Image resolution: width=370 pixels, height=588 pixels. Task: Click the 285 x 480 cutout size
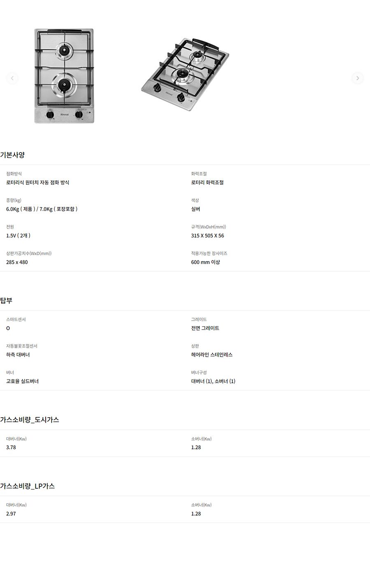[17, 262]
